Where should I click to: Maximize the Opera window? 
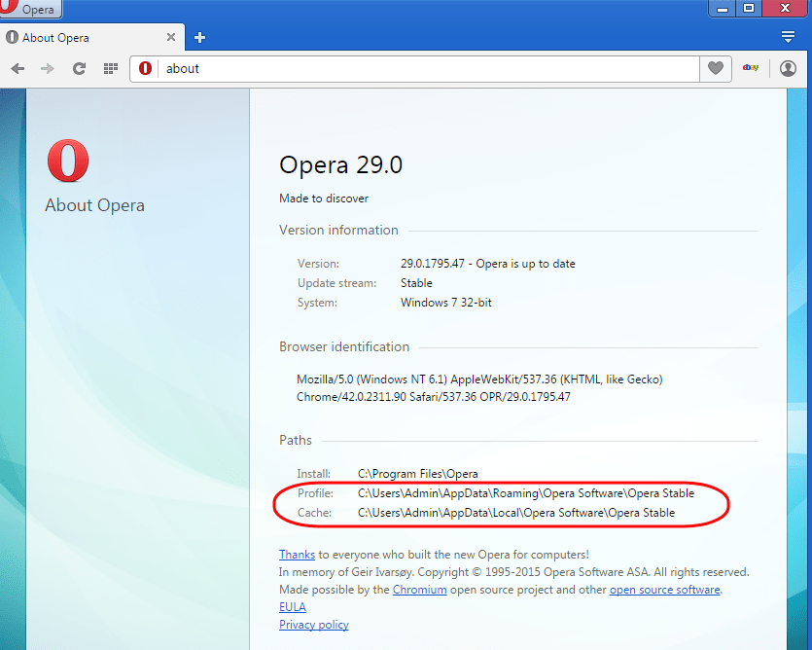pyautogui.click(x=749, y=9)
